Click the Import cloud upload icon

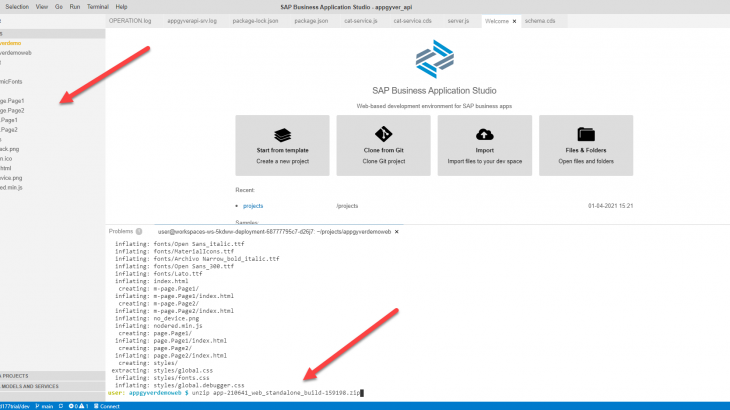[485, 134]
